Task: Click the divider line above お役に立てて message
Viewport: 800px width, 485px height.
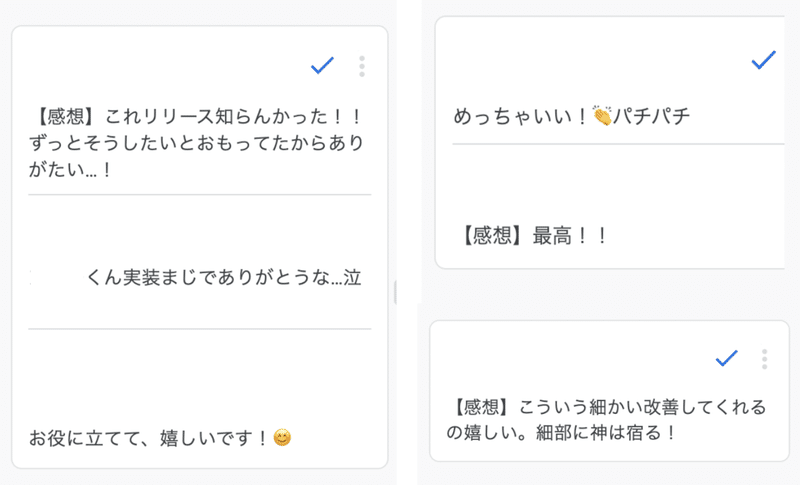Action: (199, 329)
